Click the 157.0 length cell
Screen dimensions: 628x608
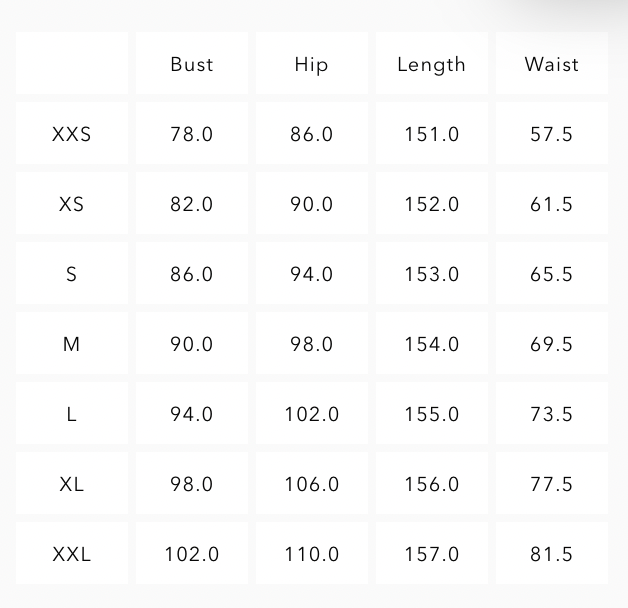(x=431, y=554)
